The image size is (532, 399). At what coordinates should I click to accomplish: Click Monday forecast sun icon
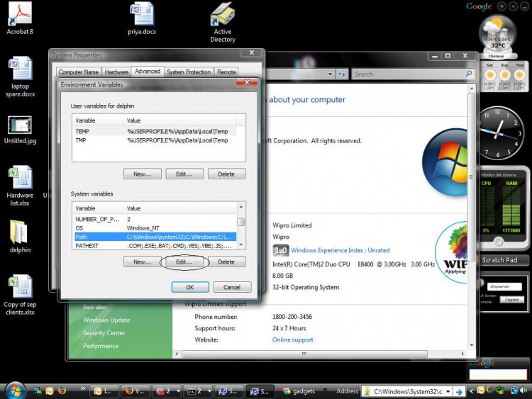(x=519, y=75)
